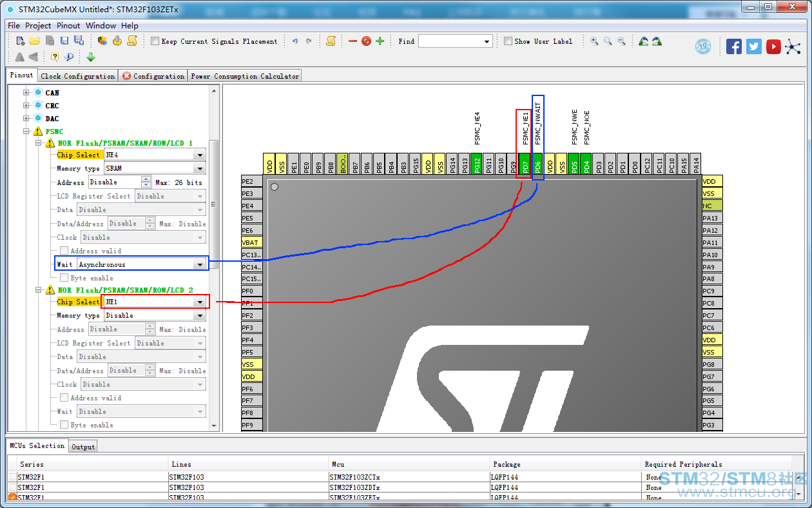
Task: Enable Keep Current Signals Placement checkbox
Action: point(155,41)
